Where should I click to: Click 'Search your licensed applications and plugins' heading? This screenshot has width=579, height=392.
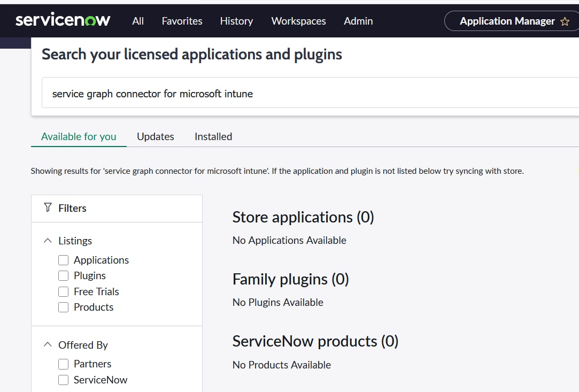point(192,55)
